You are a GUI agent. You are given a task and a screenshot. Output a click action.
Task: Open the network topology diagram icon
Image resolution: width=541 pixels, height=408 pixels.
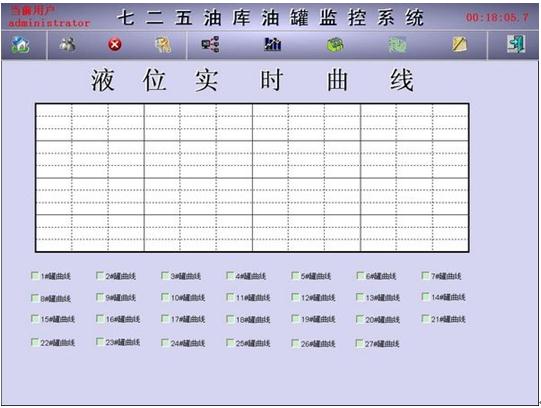tap(210, 44)
